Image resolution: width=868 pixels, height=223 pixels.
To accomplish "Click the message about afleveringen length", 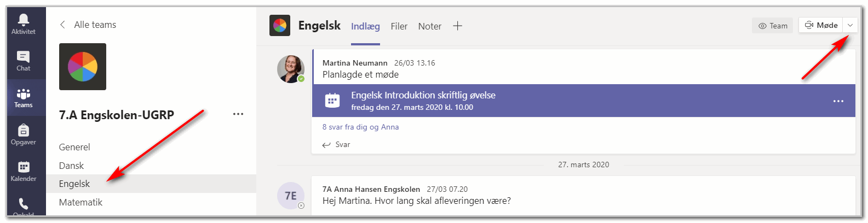I will pyautogui.click(x=416, y=201).
